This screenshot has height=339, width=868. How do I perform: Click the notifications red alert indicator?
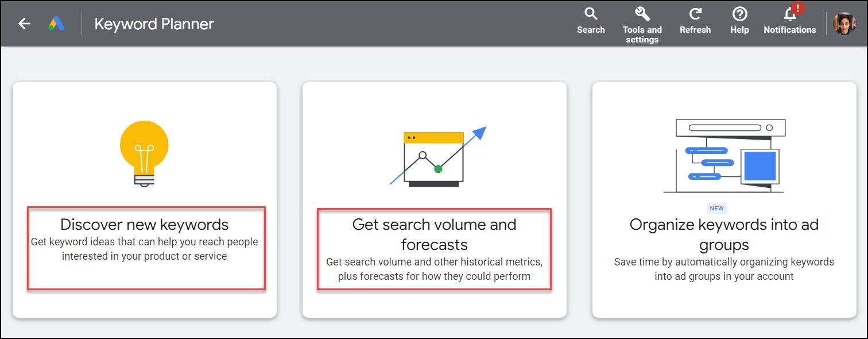[x=797, y=8]
